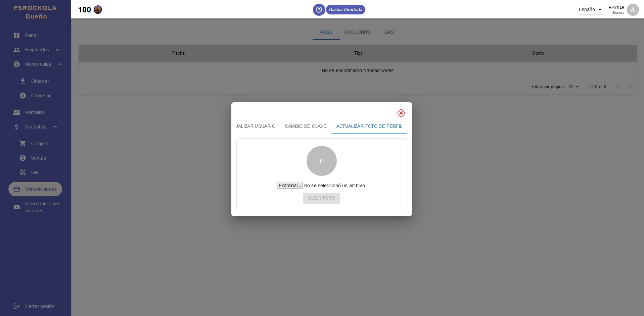Switch to the Cambio de Clave tab
This screenshot has width=644, height=316.
tap(306, 126)
